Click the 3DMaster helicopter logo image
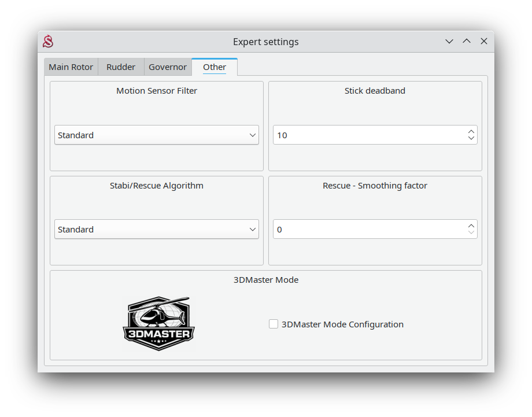Viewport: 532px width, 417px height. [x=159, y=324]
